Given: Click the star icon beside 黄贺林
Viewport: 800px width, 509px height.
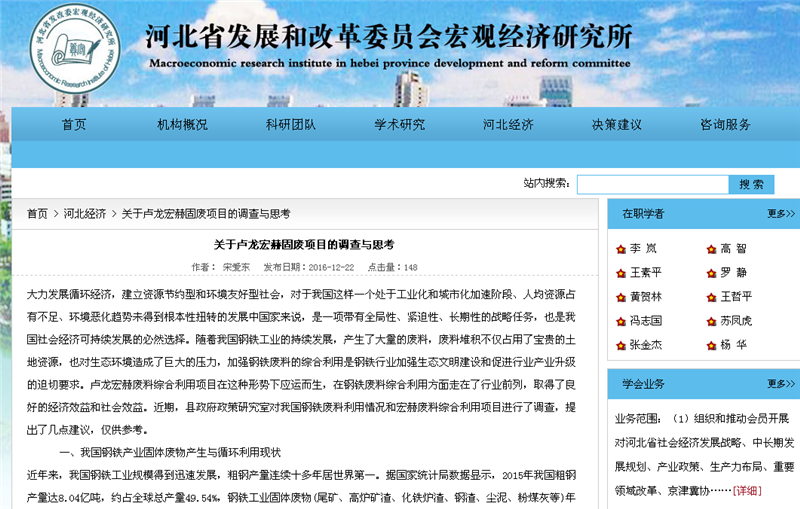Looking at the screenshot, I should (x=621, y=297).
